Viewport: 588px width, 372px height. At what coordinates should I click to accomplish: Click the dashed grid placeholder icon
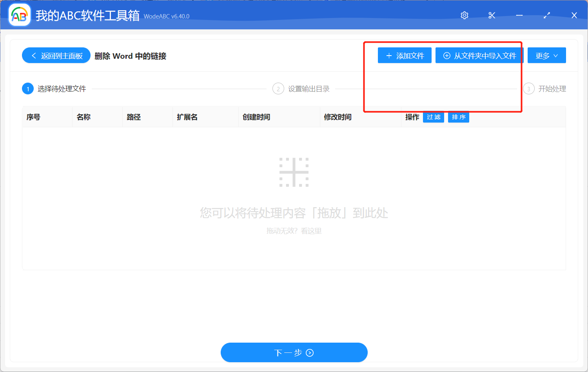pos(294,172)
